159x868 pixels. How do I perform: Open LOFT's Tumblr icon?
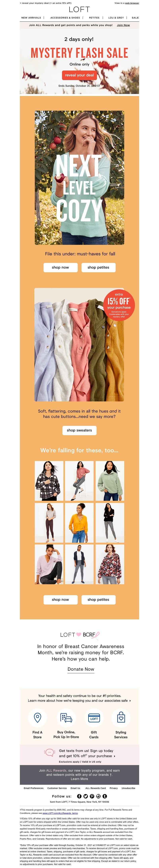(105, 796)
